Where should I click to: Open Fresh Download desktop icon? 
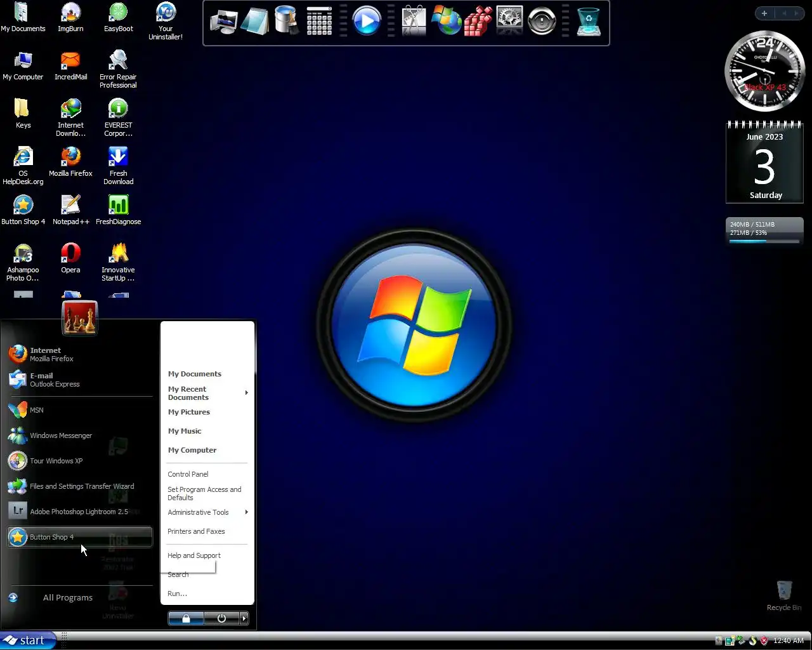118,166
